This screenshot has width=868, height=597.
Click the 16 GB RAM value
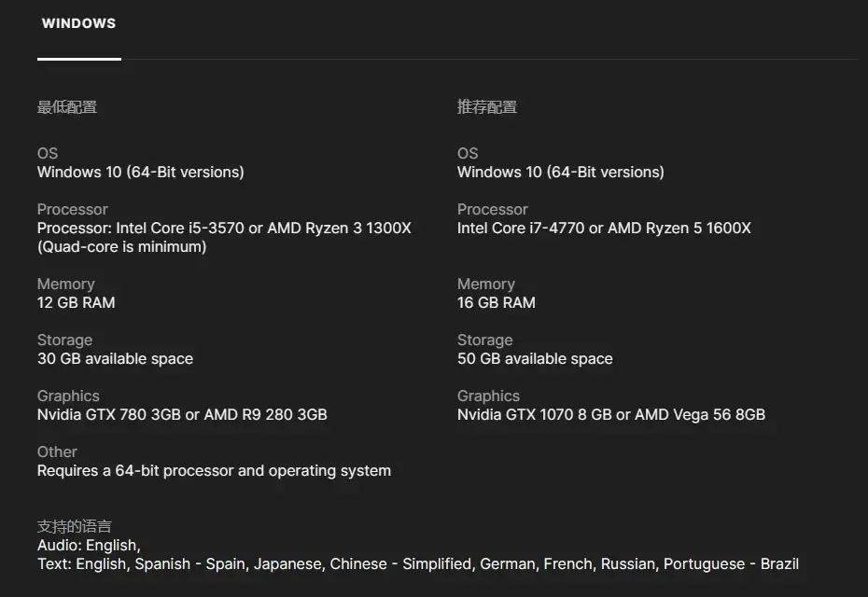click(x=497, y=302)
